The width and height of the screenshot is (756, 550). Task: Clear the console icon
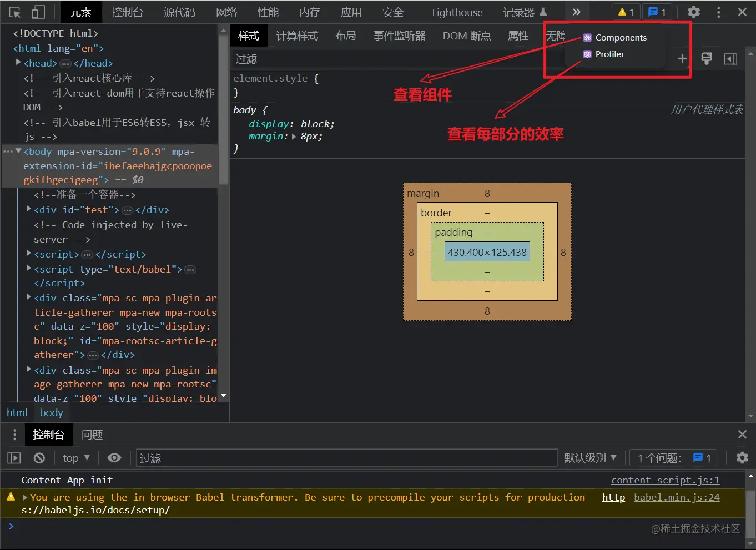coord(39,458)
